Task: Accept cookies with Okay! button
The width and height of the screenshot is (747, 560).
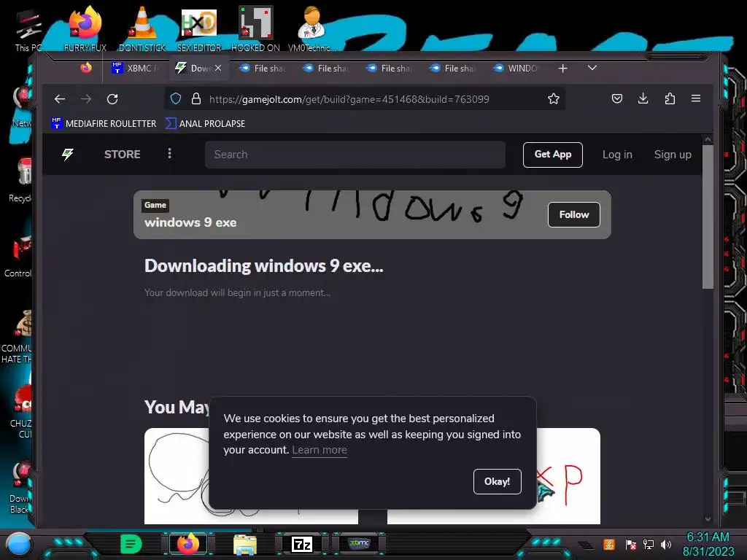Action: coord(497,481)
